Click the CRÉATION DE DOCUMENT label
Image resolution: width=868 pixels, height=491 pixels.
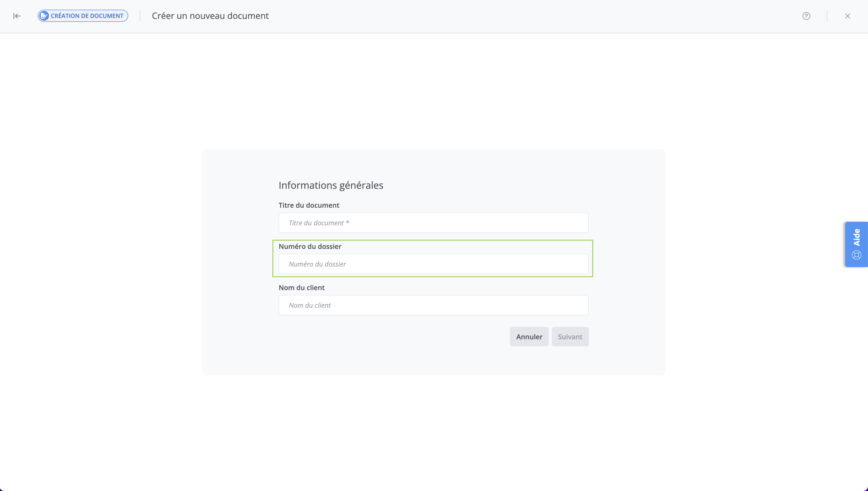(x=87, y=16)
